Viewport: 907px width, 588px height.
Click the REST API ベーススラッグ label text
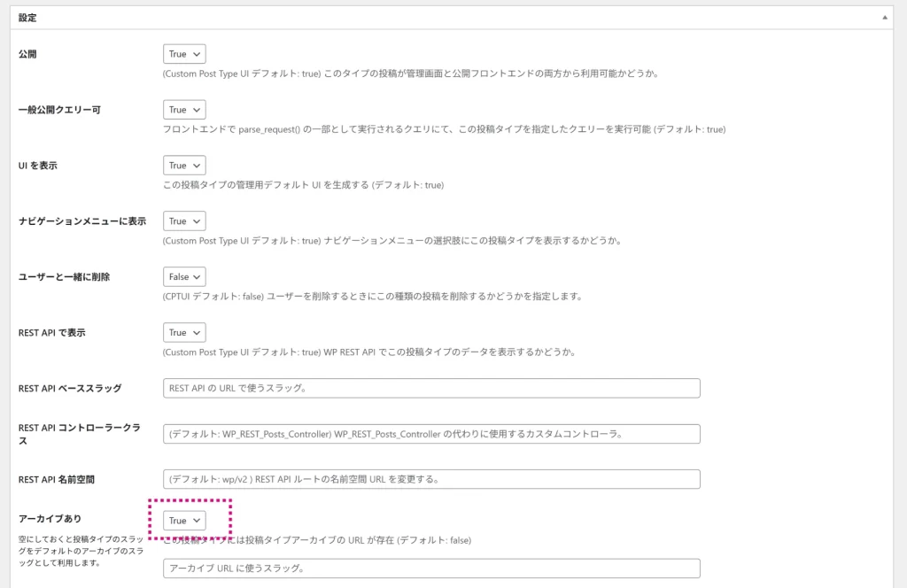point(70,388)
